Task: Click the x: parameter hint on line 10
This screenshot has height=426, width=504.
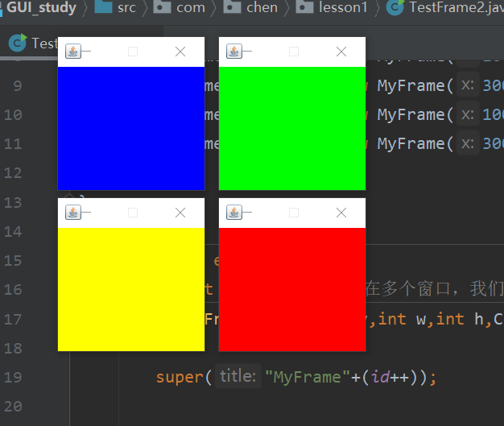Action: click(x=468, y=115)
